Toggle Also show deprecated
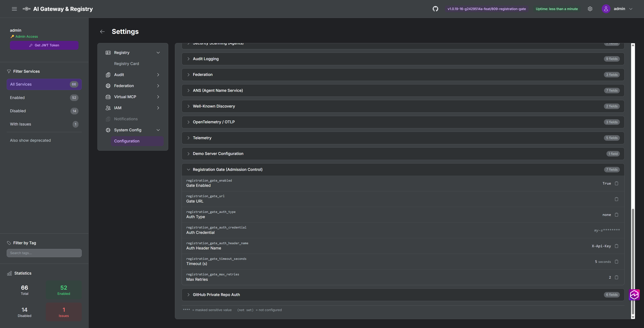644x328 pixels. pos(30,140)
